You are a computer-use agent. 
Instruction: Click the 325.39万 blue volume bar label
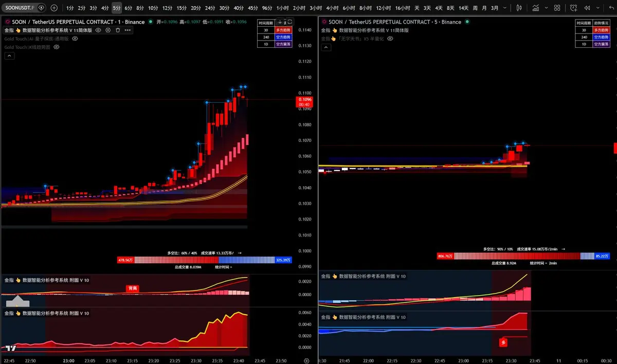pyautogui.click(x=283, y=260)
